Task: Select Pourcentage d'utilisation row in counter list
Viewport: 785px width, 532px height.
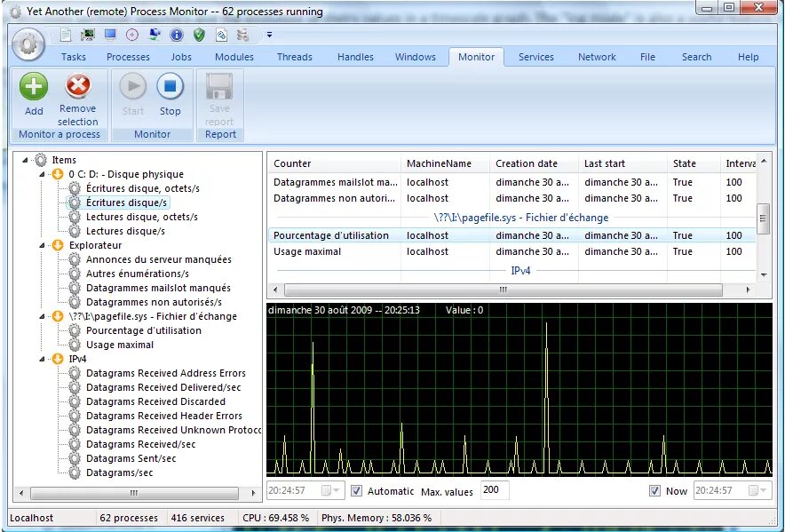Action: pyautogui.click(x=512, y=235)
